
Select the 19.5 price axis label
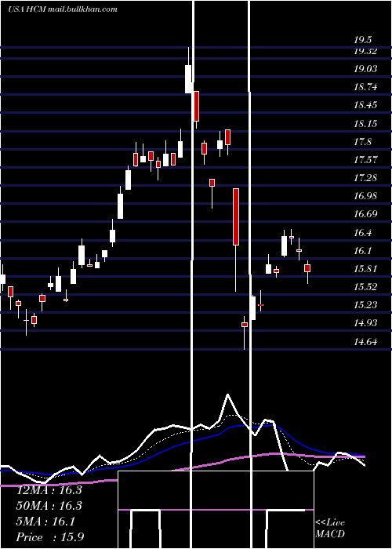362,40
